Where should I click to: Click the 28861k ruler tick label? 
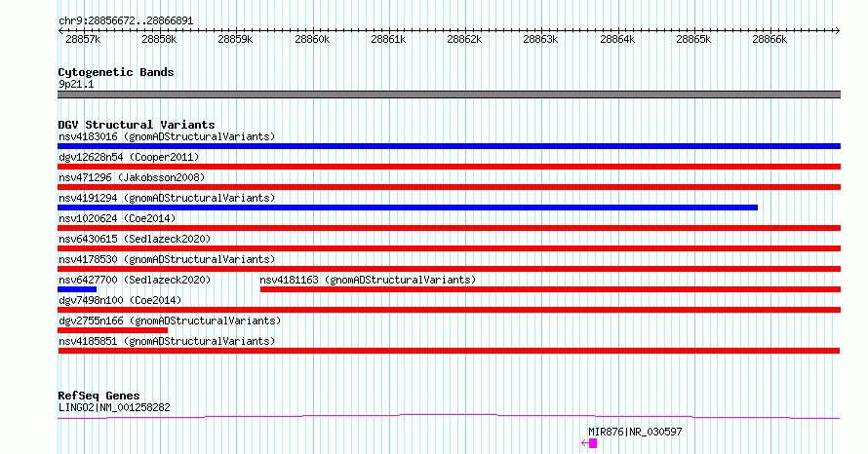[388, 39]
